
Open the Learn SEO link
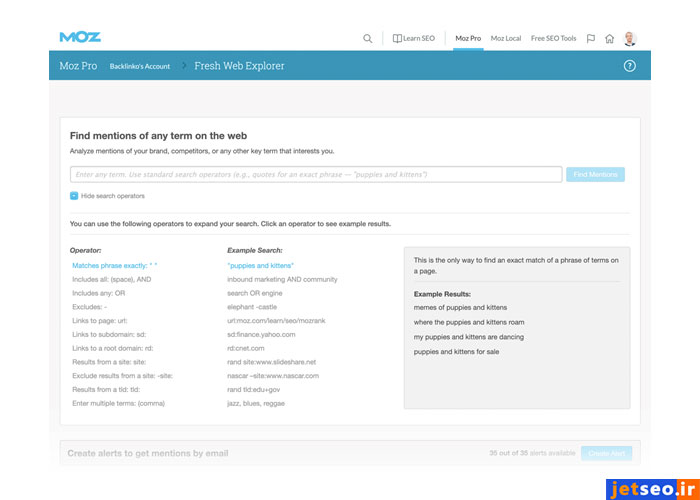[419, 38]
